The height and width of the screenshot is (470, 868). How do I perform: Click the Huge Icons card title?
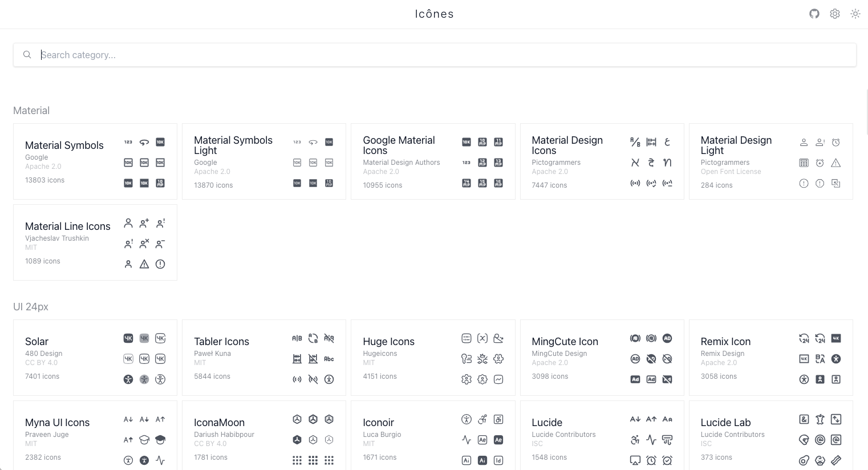(388, 342)
